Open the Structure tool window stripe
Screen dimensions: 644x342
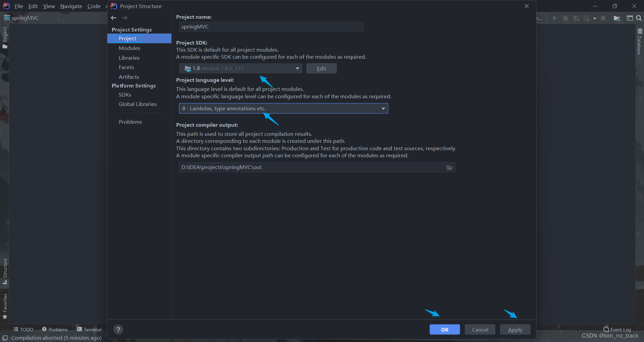pos(5,272)
